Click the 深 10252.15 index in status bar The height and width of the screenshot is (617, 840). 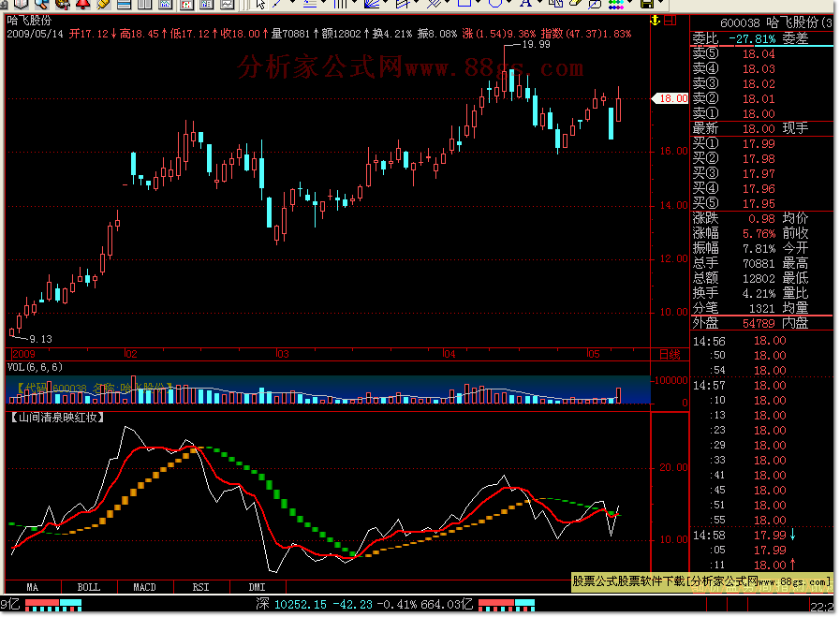coord(291,605)
